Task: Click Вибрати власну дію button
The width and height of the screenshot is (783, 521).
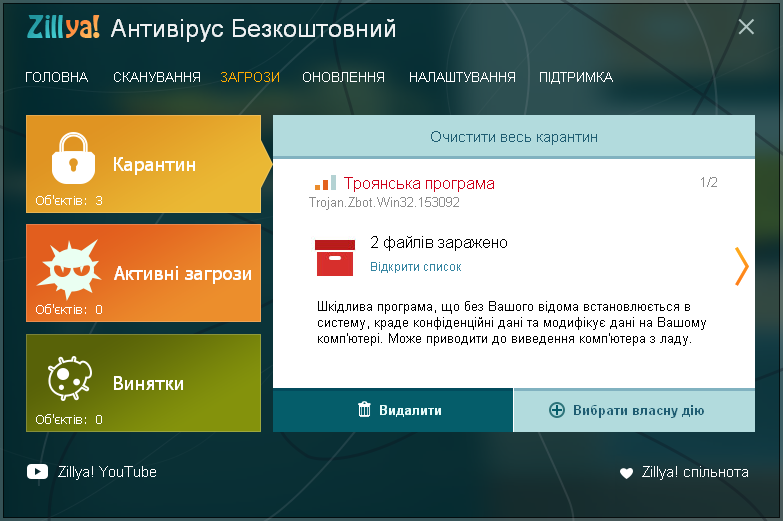Action: 634,410
